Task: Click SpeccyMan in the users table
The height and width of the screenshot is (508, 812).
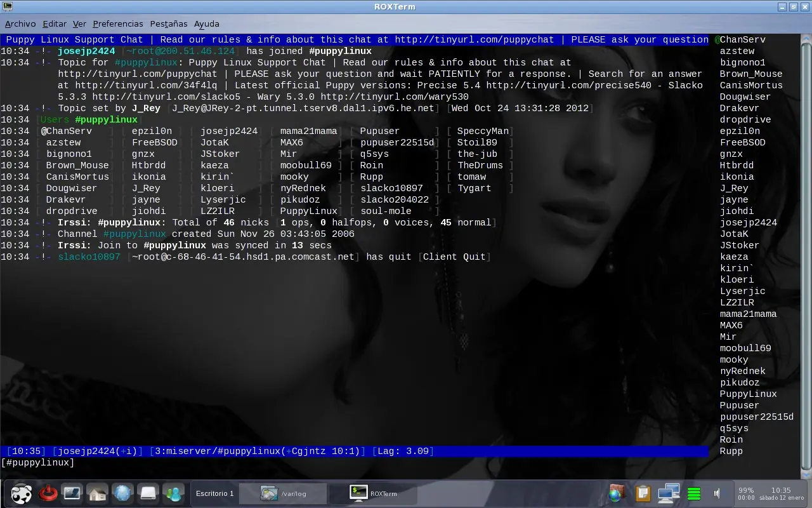Action: click(483, 131)
